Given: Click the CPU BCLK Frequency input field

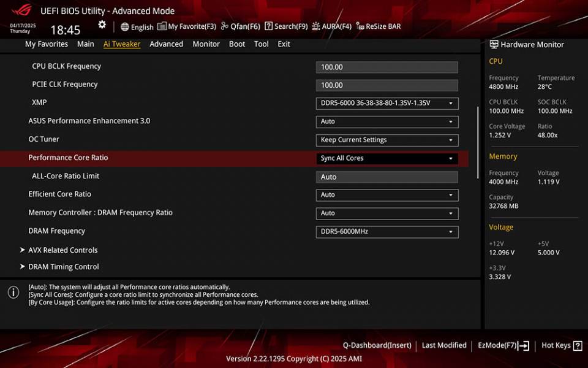Looking at the screenshot, I should (387, 67).
